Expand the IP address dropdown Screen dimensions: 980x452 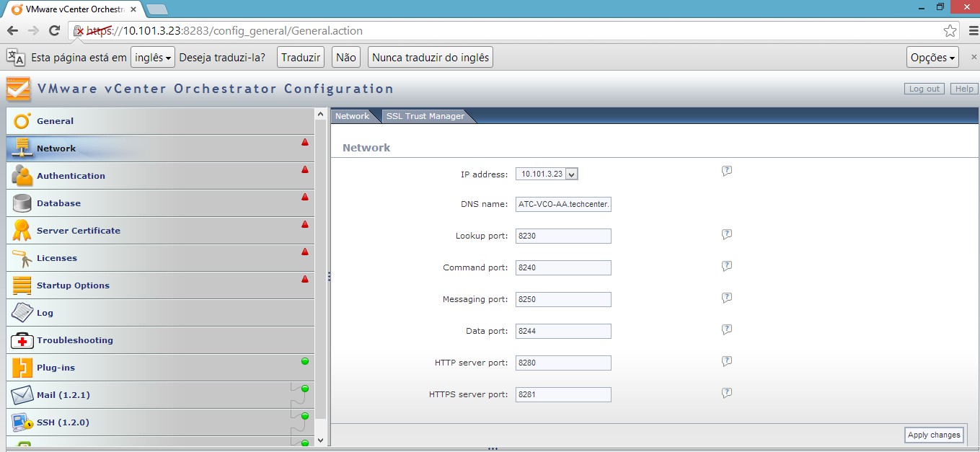point(571,174)
